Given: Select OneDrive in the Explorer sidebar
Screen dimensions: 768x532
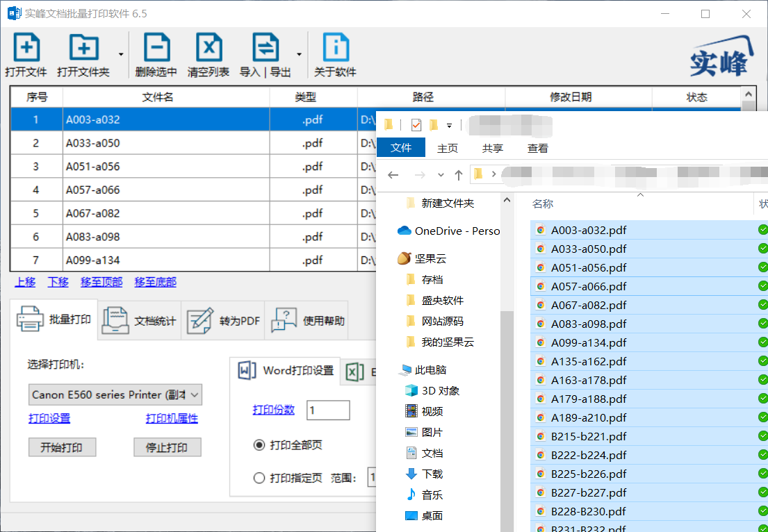Looking at the screenshot, I should coord(449,231).
